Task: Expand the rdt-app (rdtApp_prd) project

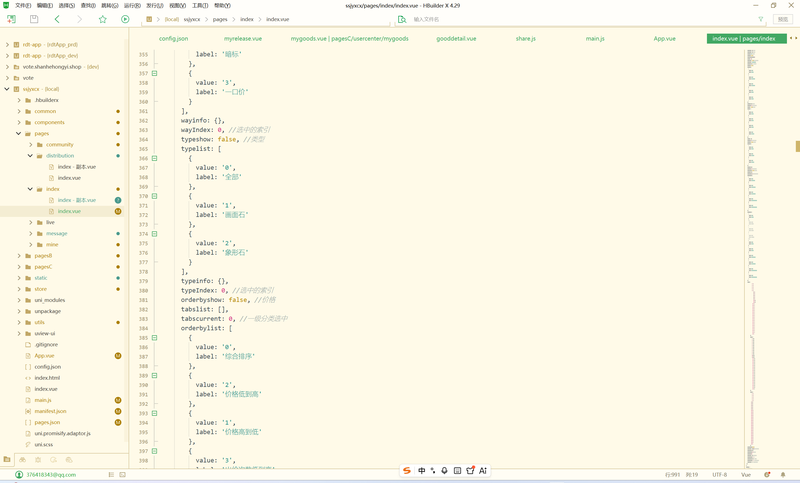Action: coord(7,44)
